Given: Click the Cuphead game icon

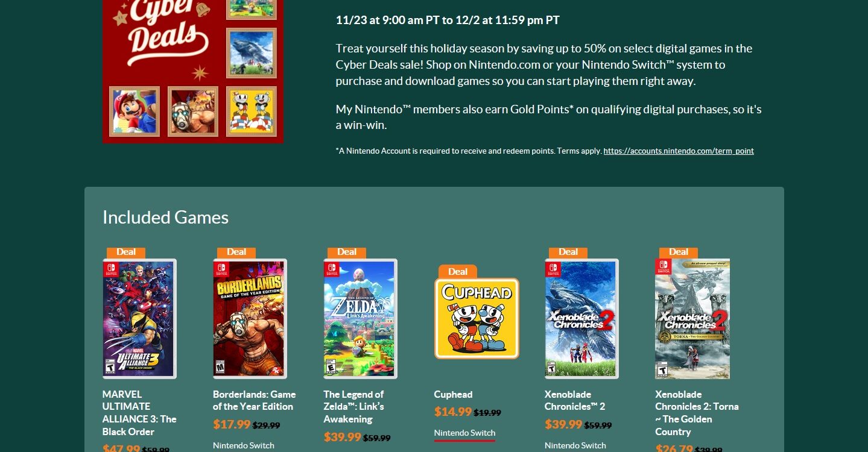Looking at the screenshot, I should pyautogui.click(x=477, y=318).
